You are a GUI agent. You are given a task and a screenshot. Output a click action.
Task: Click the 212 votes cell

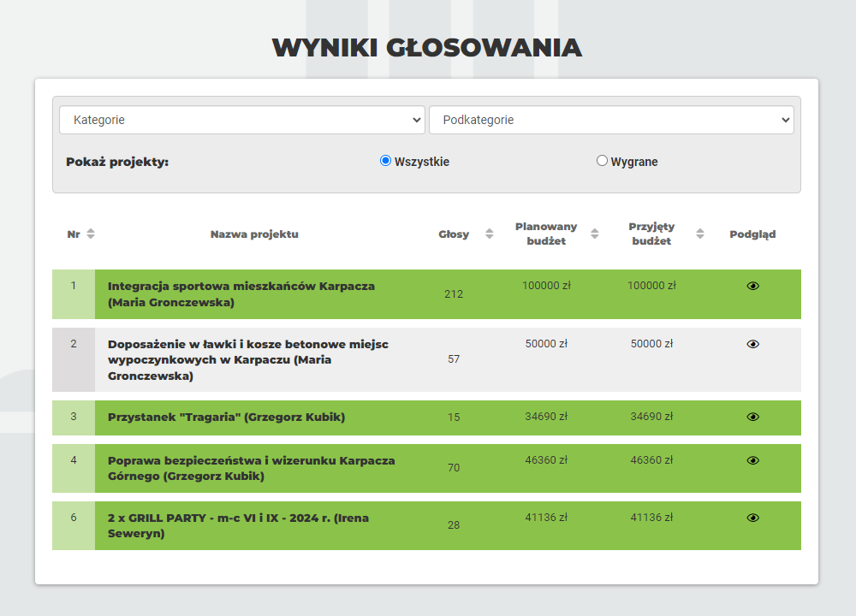454,294
